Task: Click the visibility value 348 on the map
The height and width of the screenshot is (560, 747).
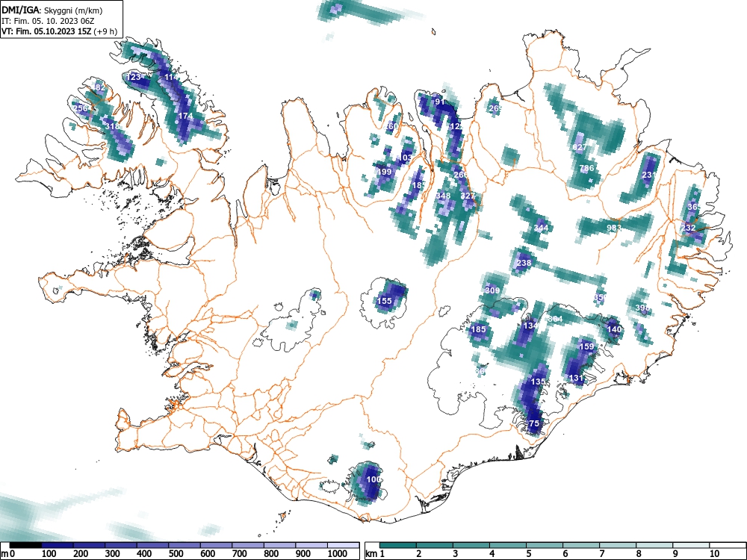Action: pos(443,196)
